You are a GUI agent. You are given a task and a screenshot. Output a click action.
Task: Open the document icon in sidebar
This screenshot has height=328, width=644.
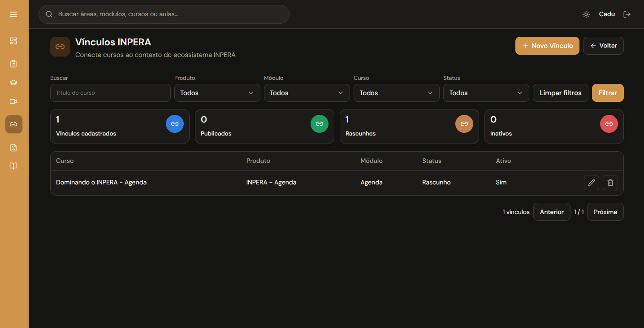(13, 148)
